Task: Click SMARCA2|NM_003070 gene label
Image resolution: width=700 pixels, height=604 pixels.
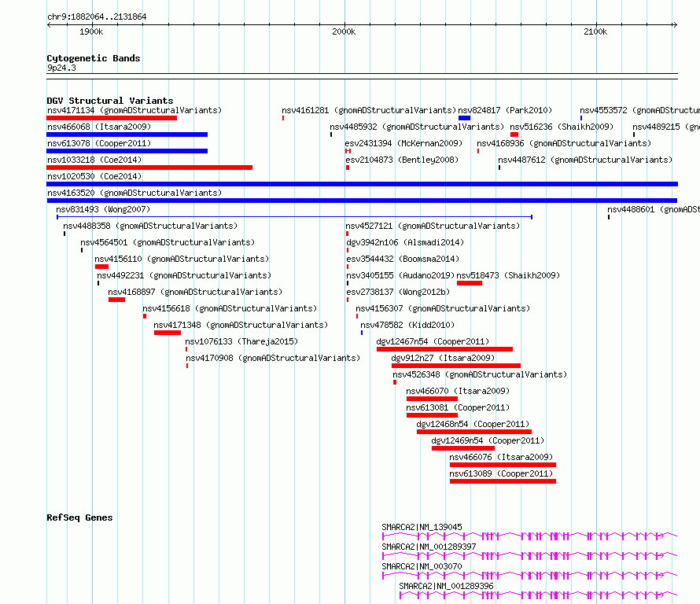Action: click(x=422, y=566)
